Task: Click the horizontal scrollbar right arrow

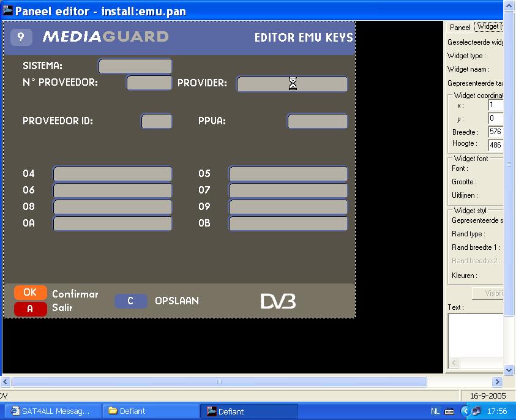Action: (497, 382)
